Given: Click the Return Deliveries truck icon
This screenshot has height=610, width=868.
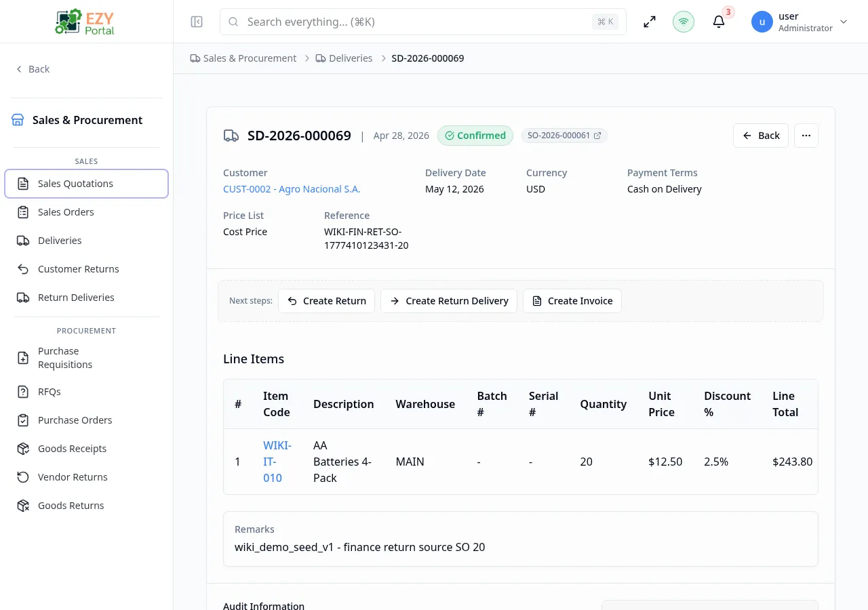Looking at the screenshot, I should pyautogui.click(x=23, y=298).
